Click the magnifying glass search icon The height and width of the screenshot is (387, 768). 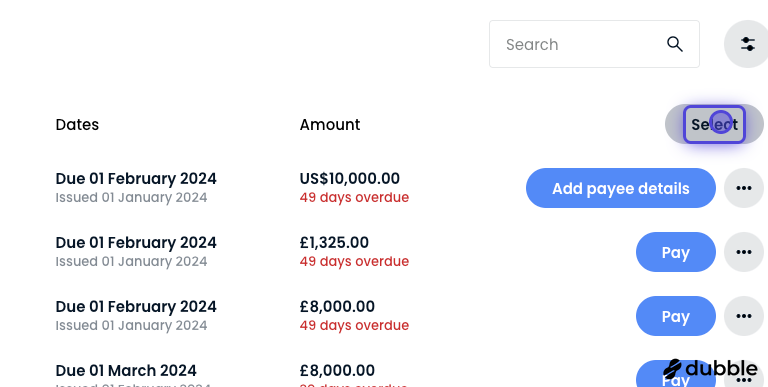pos(674,44)
